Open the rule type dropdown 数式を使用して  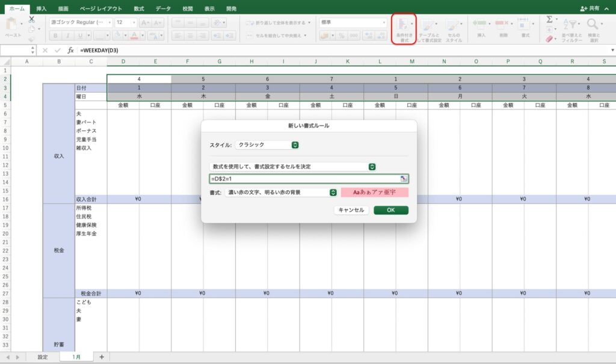(293, 167)
